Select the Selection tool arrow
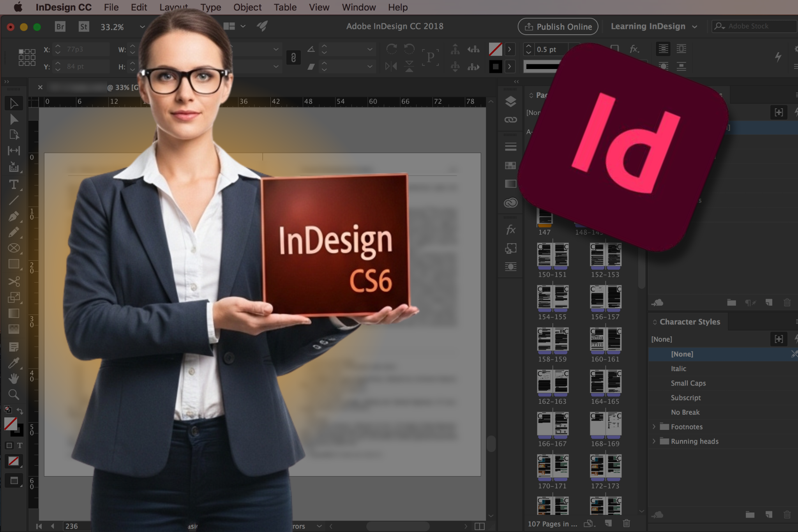This screenshot has height=532, width=798. [14, 103]
